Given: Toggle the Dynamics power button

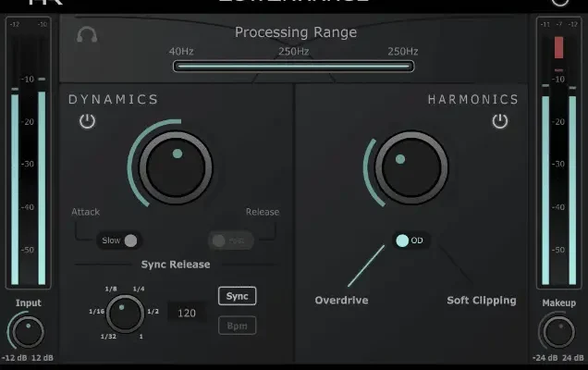Looking at the screenshot, I should [x=87, y=121].
